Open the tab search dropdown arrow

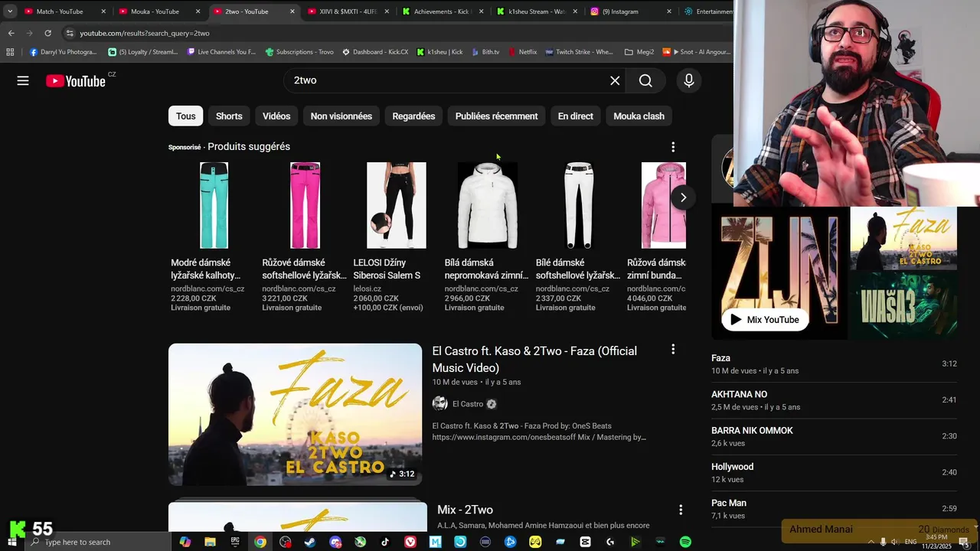tap(9, 11)
